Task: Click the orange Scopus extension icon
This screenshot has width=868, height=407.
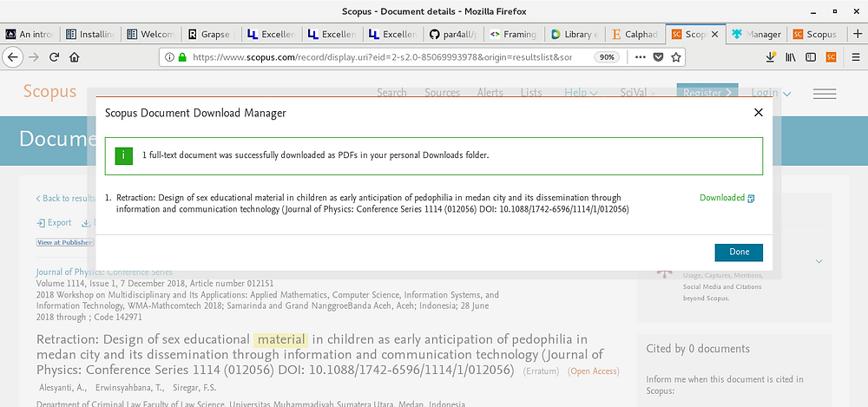Action: [x=831, y=57]
